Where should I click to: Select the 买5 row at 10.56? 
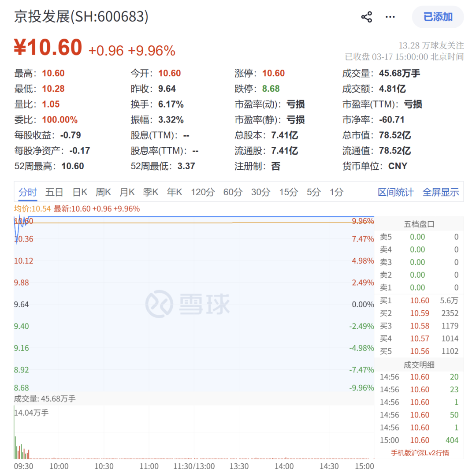coord(419,351)
